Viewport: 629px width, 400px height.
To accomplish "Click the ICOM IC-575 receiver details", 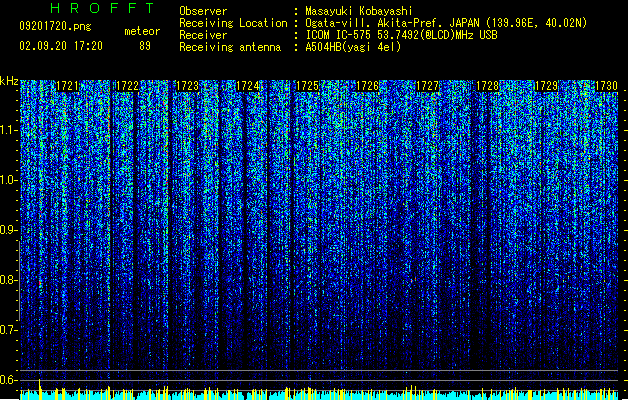I will 402,35.
